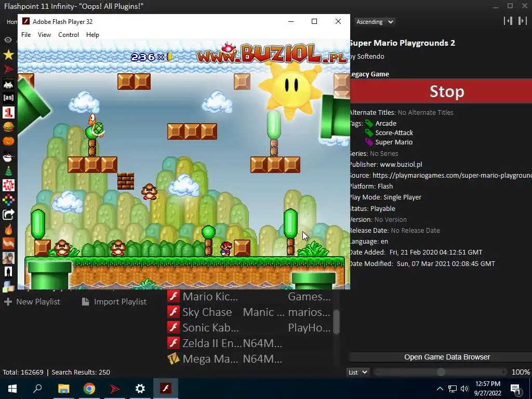The image size is (532, 399).
Task: Open File Explorer from the taskbar
Action: coord(63,389)
